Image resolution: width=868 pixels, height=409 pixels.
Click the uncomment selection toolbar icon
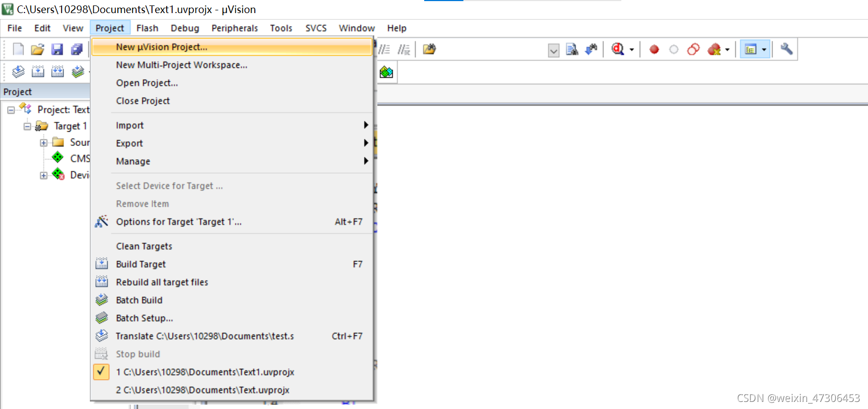point(404,50)
